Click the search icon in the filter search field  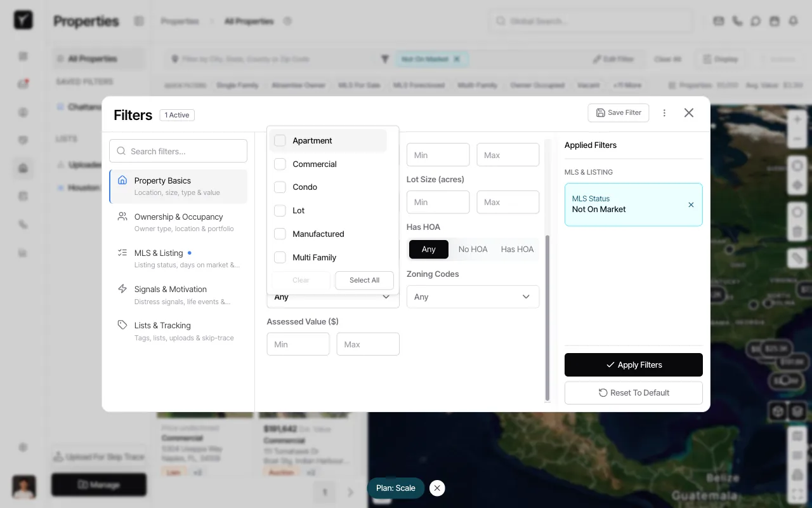(121, 150)
